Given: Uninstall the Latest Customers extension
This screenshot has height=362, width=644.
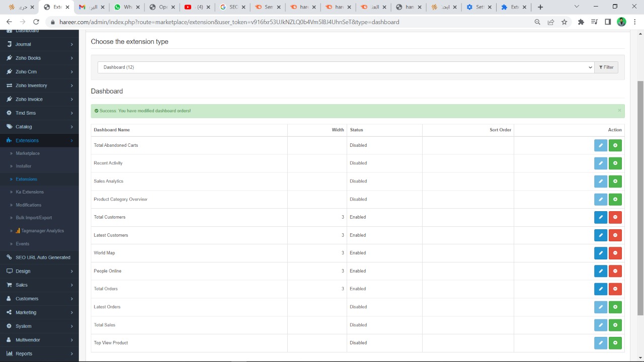Looking at the screenshot, I should pyautogui.click(x=615, y=235).
